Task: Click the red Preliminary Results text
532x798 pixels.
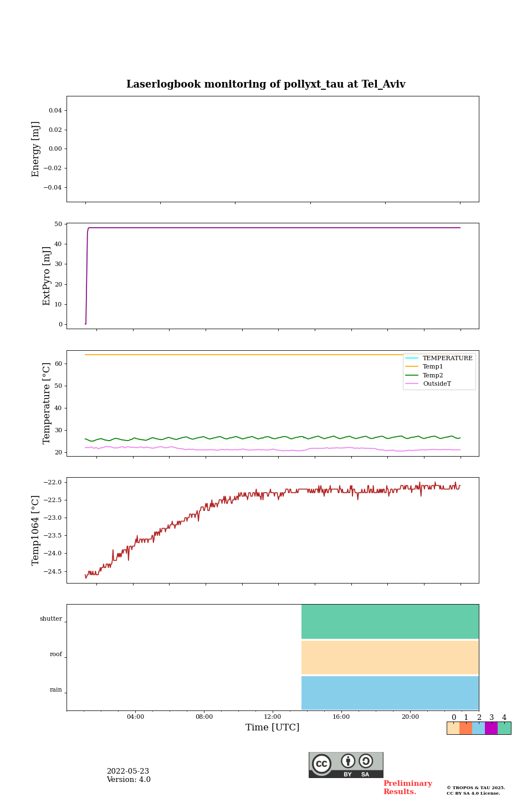Action: 407,787
